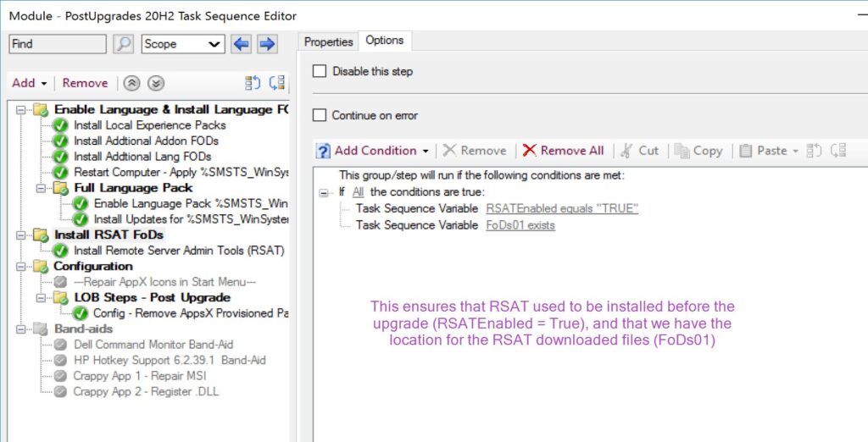Image resolution: width=868 pixels, height=442 pixels.
Task: Click the move step down icon
Action: (155, 83)
